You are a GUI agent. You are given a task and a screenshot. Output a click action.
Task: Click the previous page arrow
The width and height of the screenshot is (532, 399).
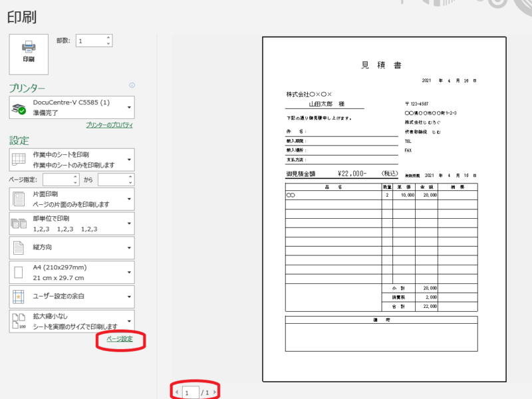tap(177, 393)
